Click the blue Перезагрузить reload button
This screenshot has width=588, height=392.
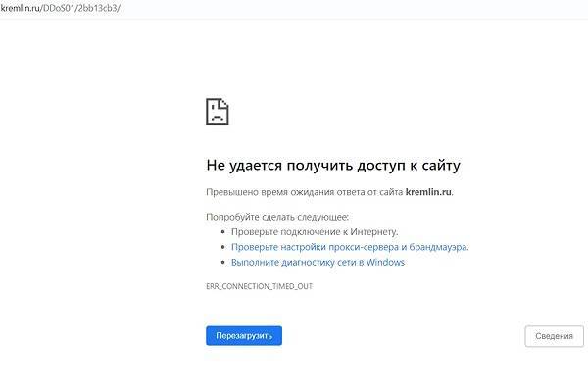tap(244, 336)
